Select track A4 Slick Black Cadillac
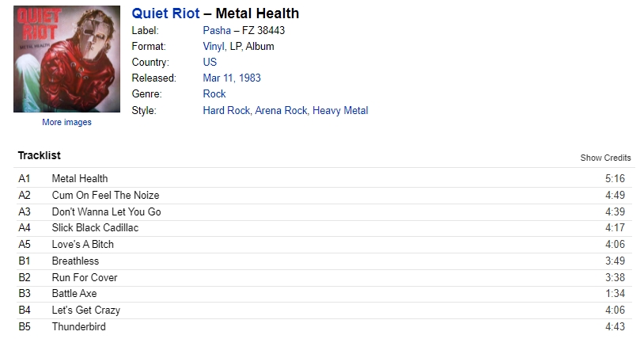644x339 pixels. click(x=324, y=228)
